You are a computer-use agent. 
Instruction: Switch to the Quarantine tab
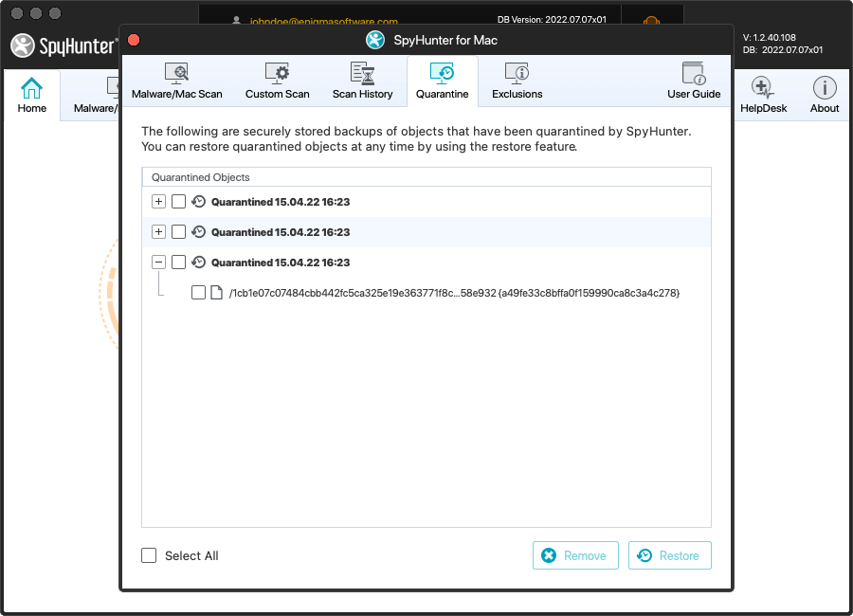[x=442, y=80]
